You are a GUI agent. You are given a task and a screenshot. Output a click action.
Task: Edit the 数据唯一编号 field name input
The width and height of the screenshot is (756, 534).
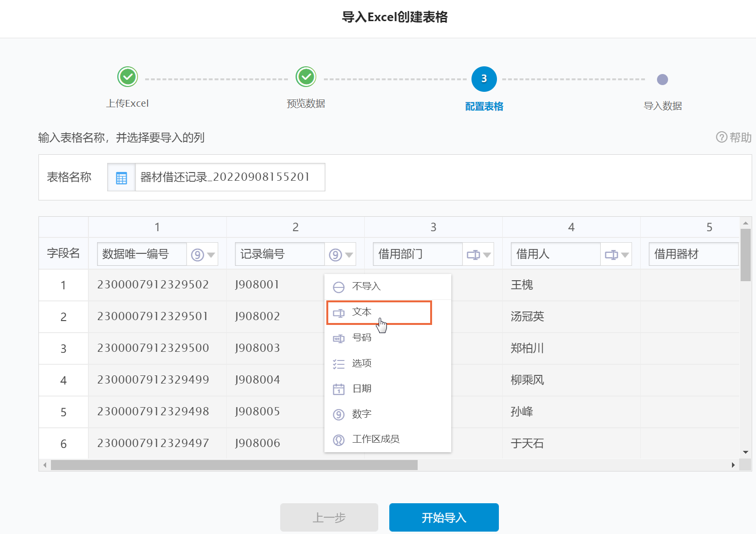[142, 254]
